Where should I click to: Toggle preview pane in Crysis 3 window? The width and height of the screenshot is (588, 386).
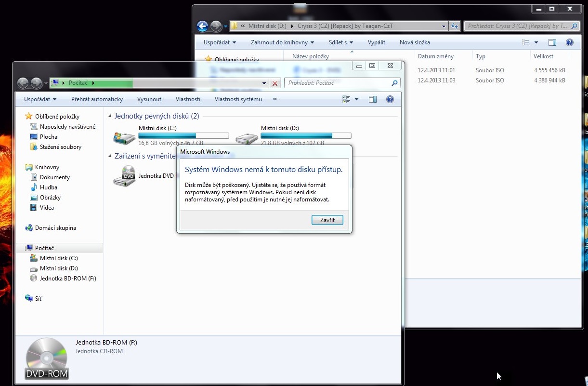[552, 42]
